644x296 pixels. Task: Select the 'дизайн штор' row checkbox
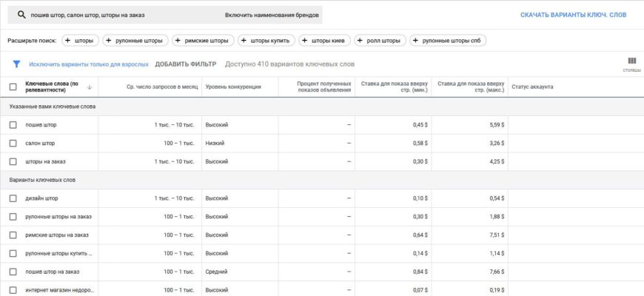click(13, 198)
